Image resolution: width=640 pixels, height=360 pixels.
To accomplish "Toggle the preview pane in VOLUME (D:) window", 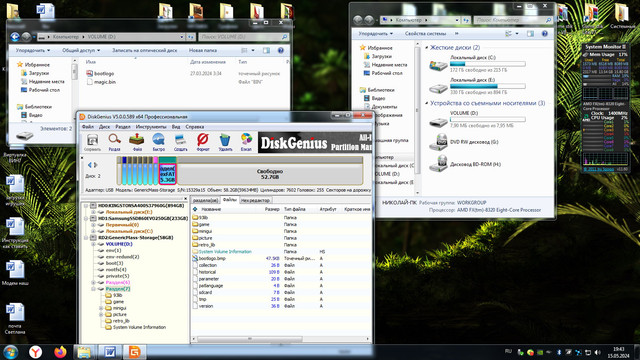I will coord(266,50).
